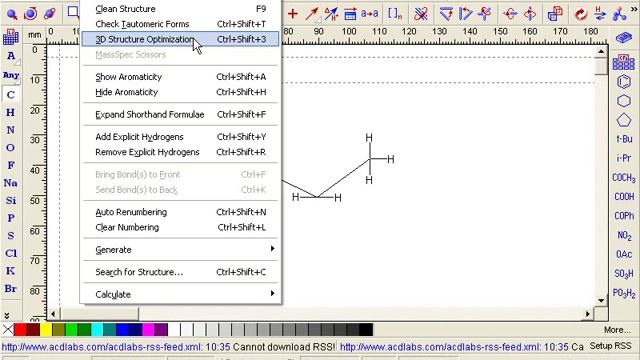The image size is (640, 360).
Task: Choose Clear Numbering
Action: click(x=180, y=227)
